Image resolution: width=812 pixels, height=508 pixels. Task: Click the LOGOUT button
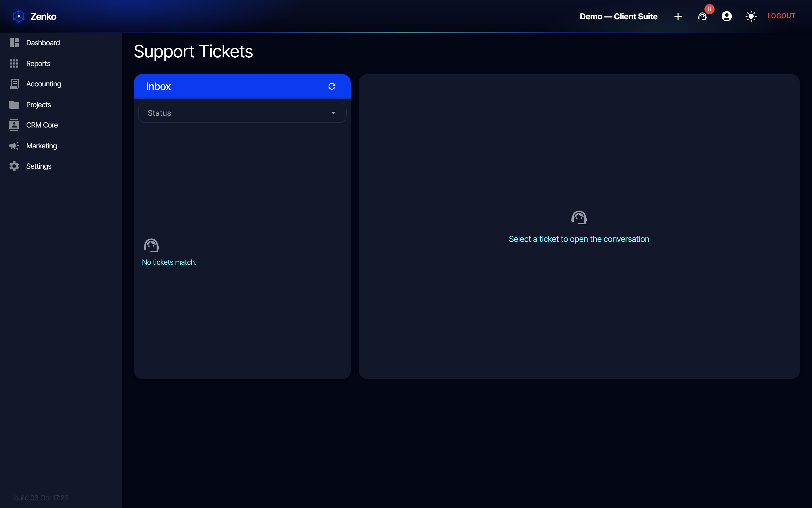click(781, 16)
